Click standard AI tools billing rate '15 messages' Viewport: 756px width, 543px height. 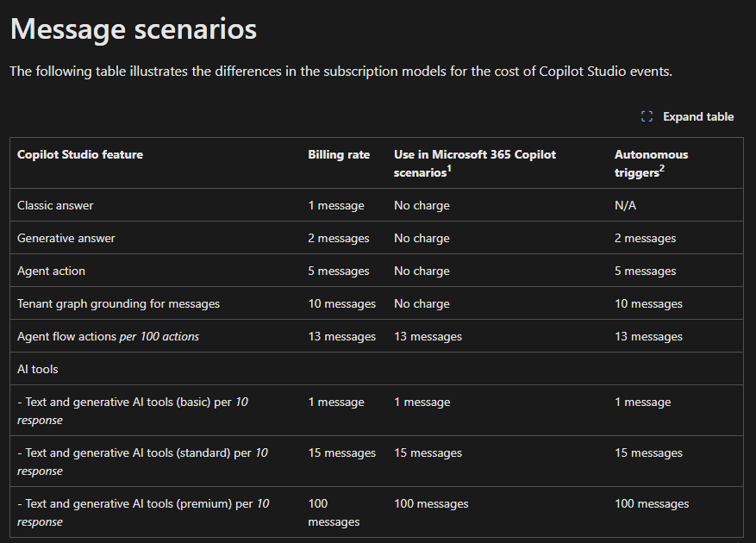[342, 452]
